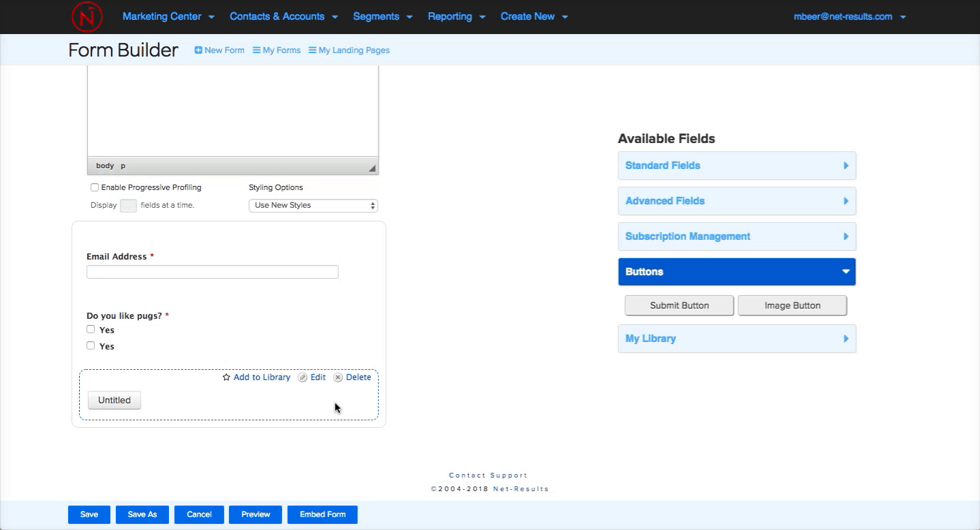
Task: Click the My Landing Pages list icon
Action: [312, 50]
